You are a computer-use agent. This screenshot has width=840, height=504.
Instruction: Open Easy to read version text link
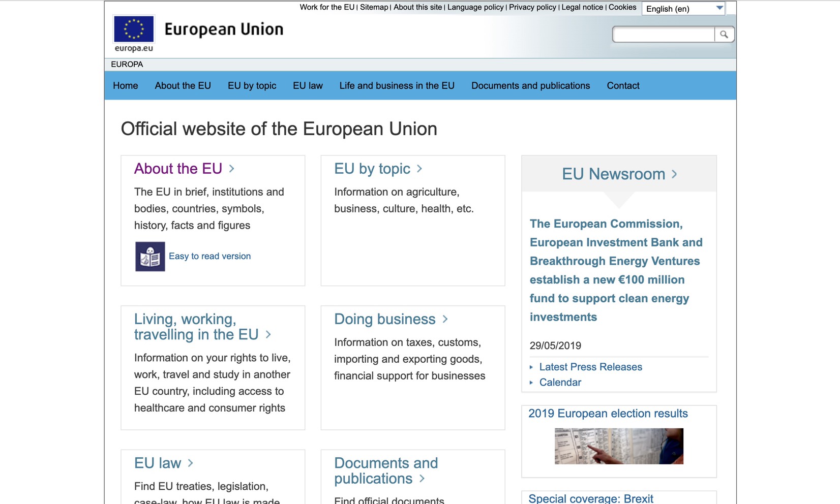pos(209,257)
